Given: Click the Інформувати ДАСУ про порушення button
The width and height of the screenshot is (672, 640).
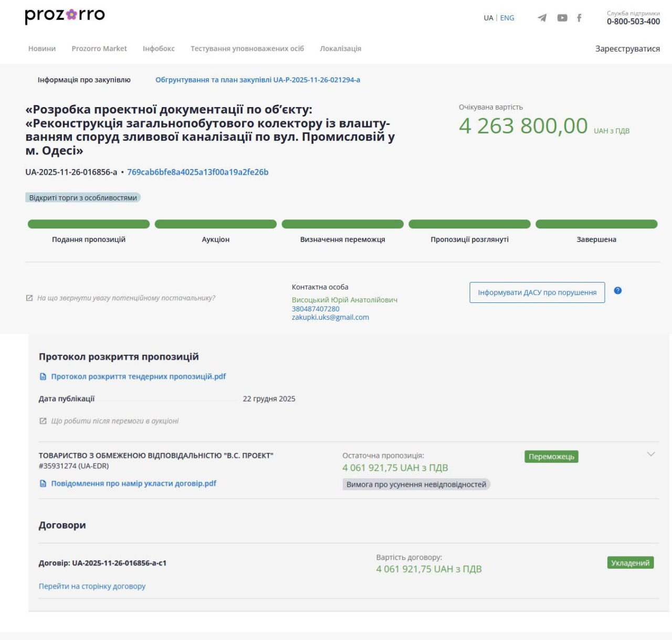Looking at the screenshot, I should tap(537, 292).
